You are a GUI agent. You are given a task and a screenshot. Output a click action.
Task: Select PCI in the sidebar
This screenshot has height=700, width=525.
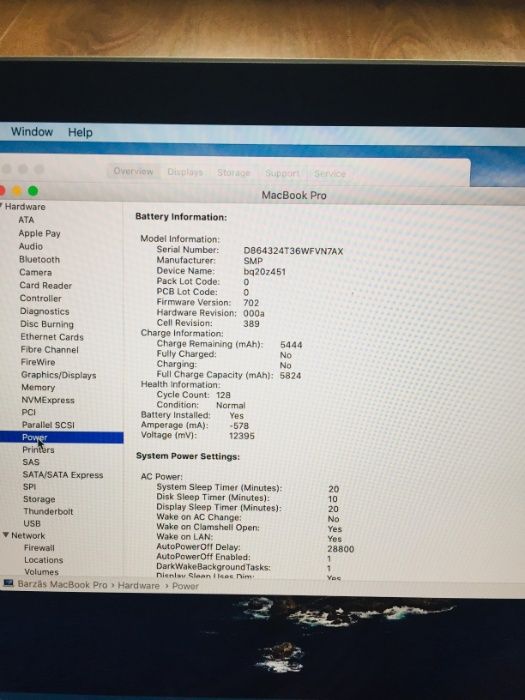[x=29, y=412]
